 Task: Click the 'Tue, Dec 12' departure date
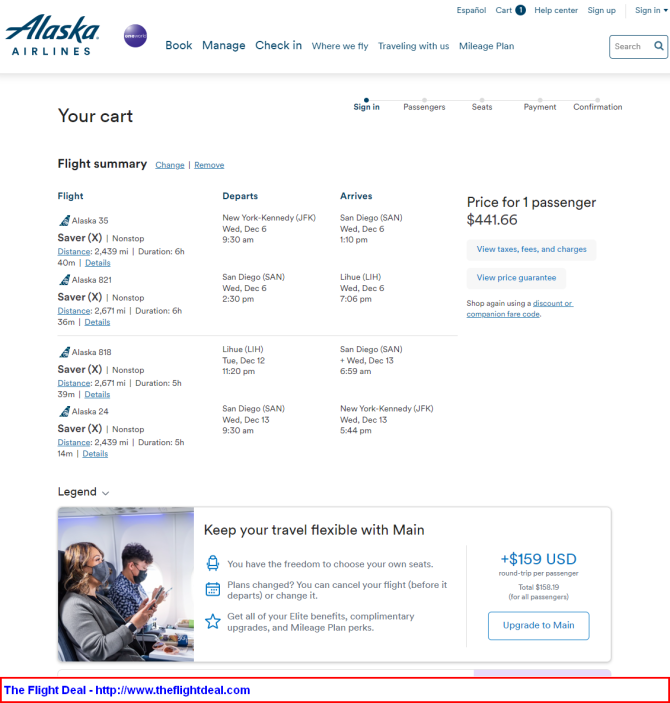pyautogui.click(x=244, y=360)
